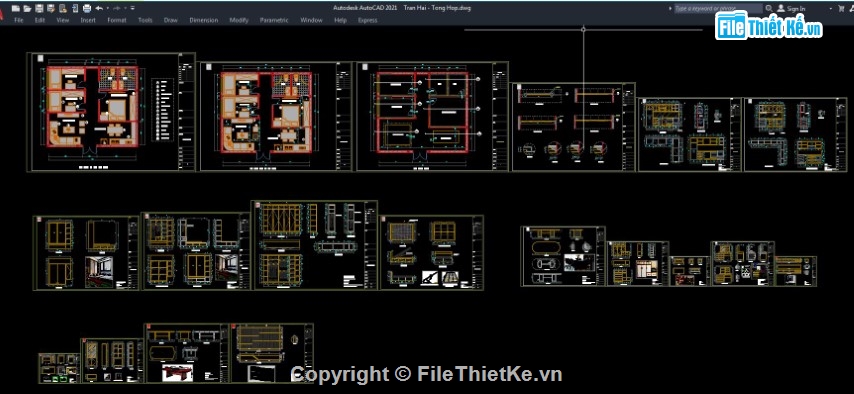Click the Plot printer icon

[87, 8]
